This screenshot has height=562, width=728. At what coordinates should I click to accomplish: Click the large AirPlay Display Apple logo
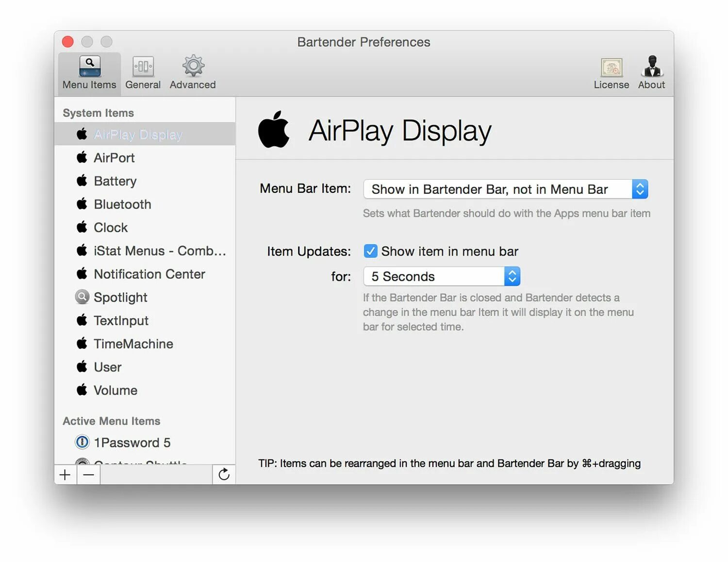pyautogui.click(x=274, y=129)
